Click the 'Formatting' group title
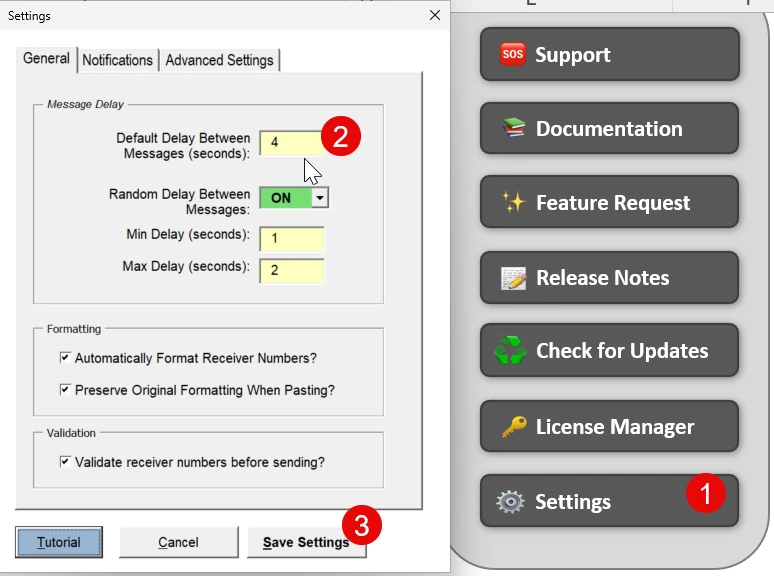 click(x=74, y=329)
